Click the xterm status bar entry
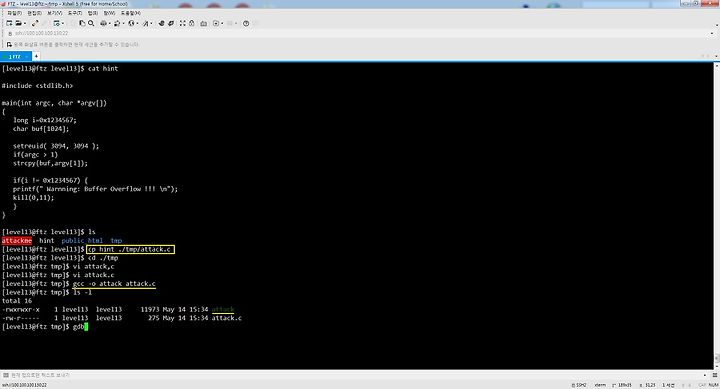 coord(600,385)
